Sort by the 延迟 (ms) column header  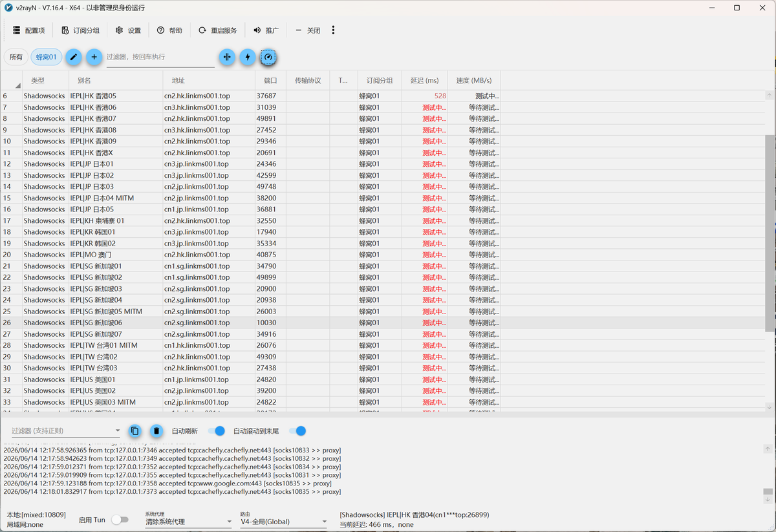click(424, 81)
